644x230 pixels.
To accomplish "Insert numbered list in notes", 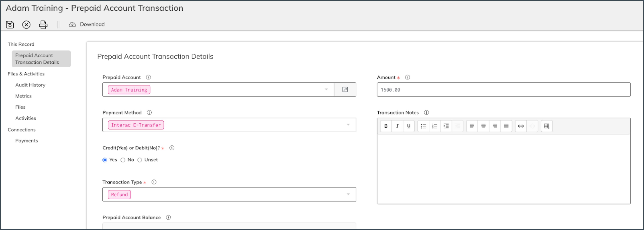I will pyautogui.click(x=435, y=126).
